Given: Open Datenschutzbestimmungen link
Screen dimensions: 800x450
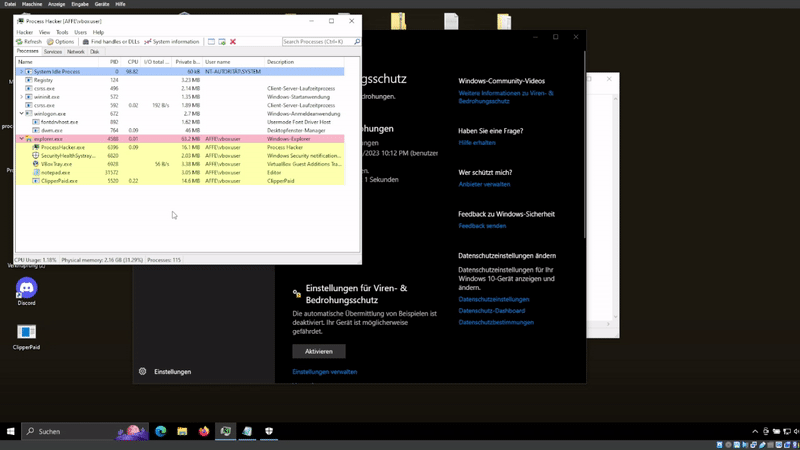Looking at the screenshot, I should click(496, 322).
